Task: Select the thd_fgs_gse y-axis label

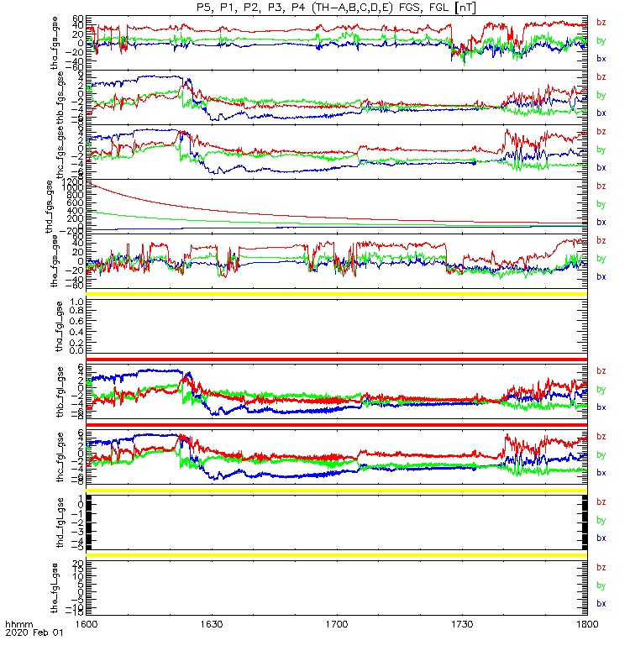Action: tap(50, 207)
